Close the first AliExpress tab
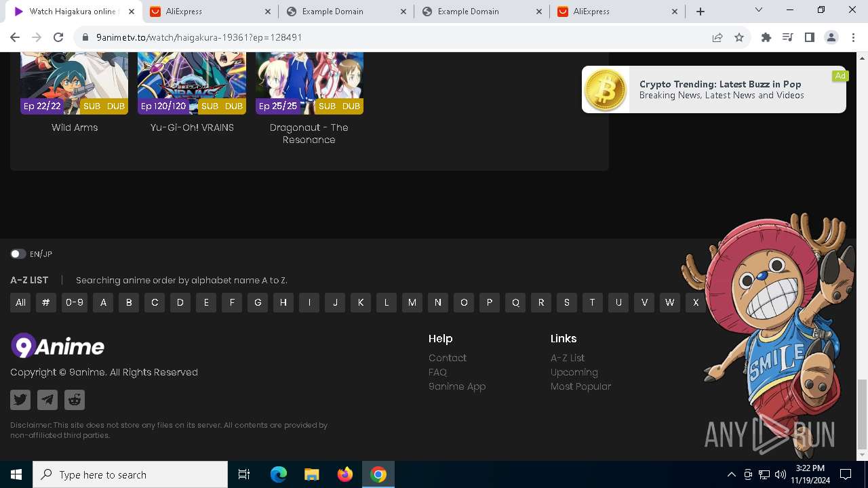Screen dimensions: 868x488 (268, 12)
